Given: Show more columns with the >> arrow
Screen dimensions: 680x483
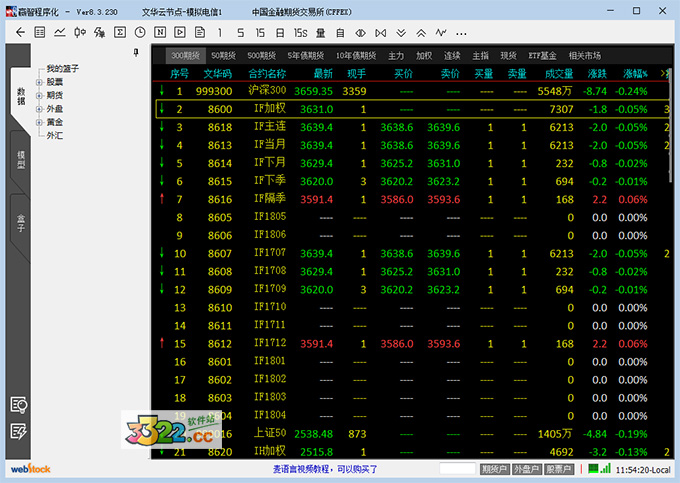Looking at the screenshot, I should [665, 74].
